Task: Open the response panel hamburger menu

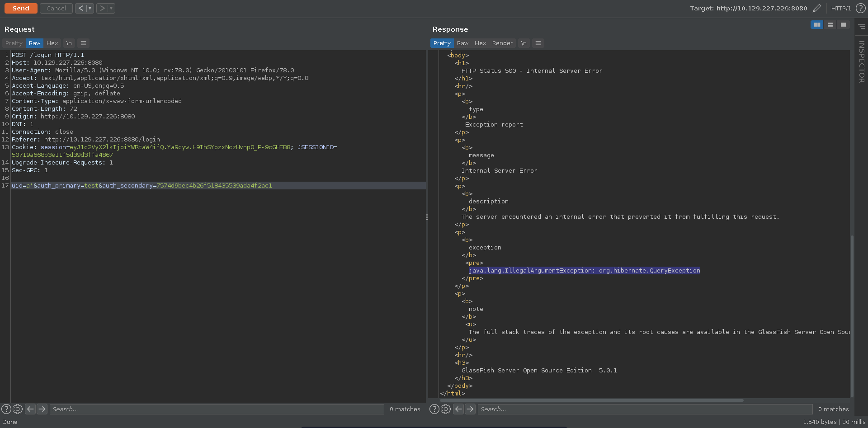Action: 538,43
